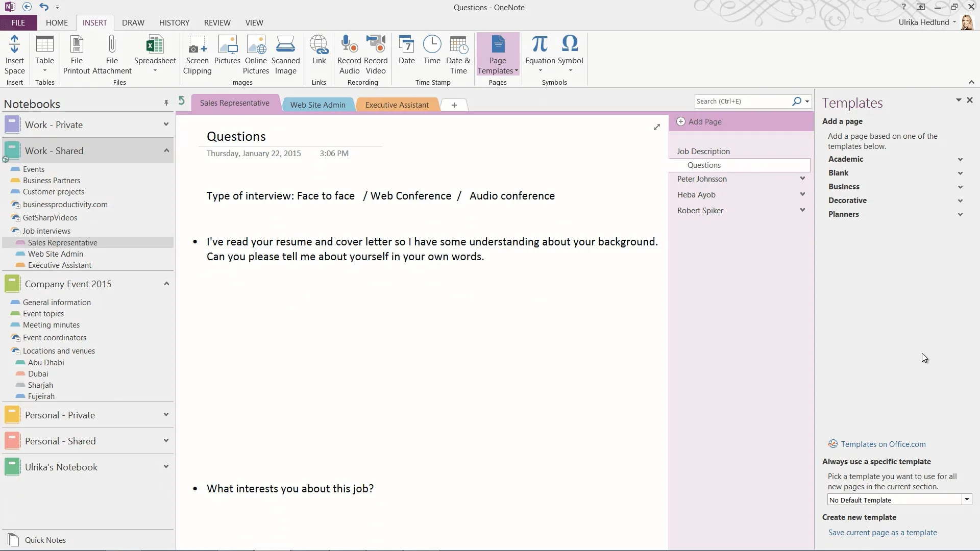Insert the Date stamp

pos(407,50)
